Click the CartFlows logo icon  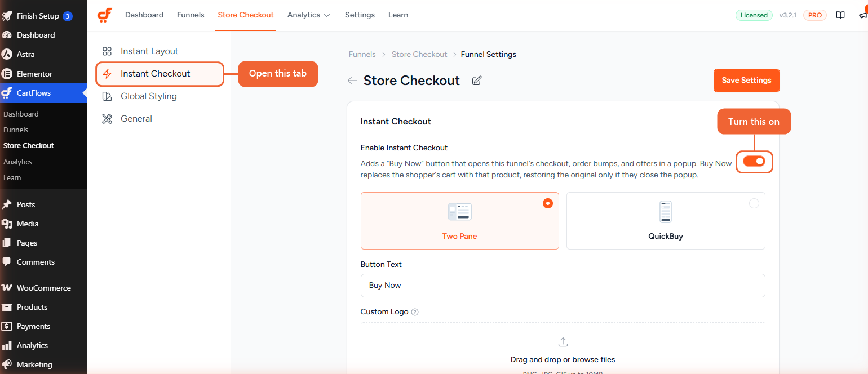pos(105,15)
